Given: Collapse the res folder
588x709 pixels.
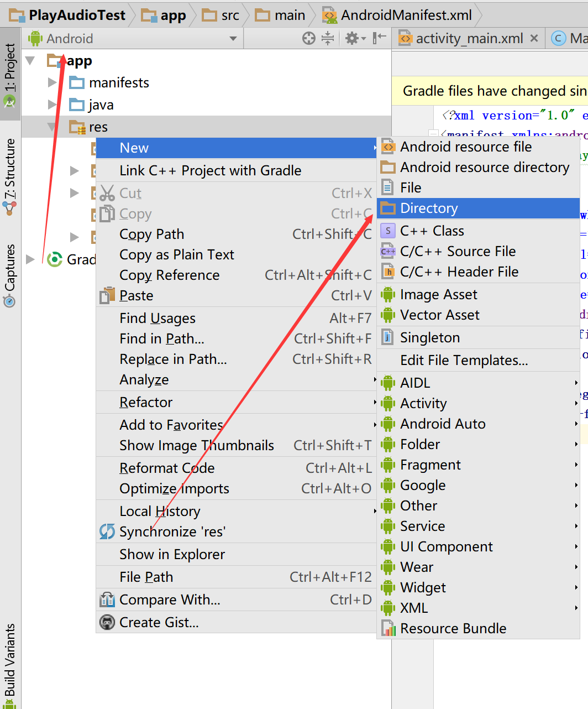Looking at the screenshot, I should (51, 127).
